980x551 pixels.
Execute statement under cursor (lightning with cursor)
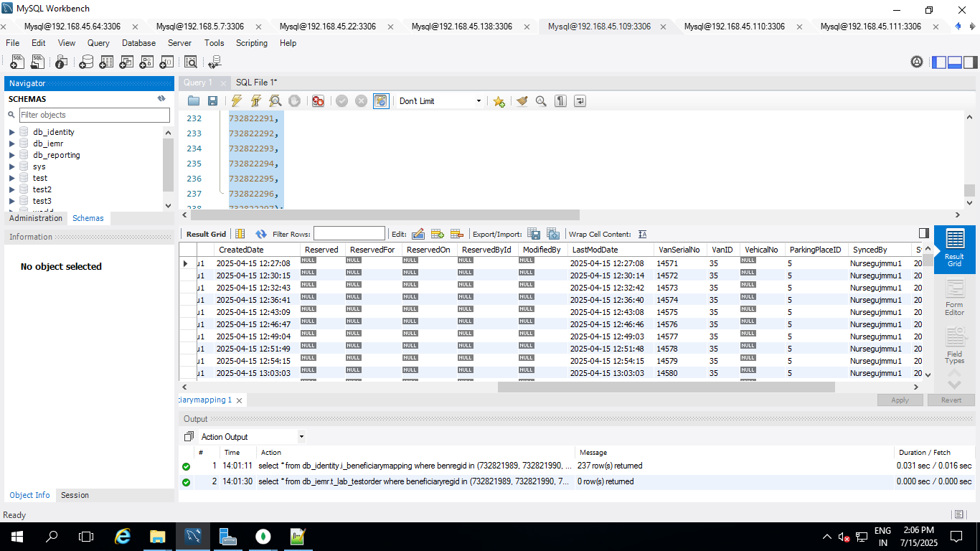(255, 101)
